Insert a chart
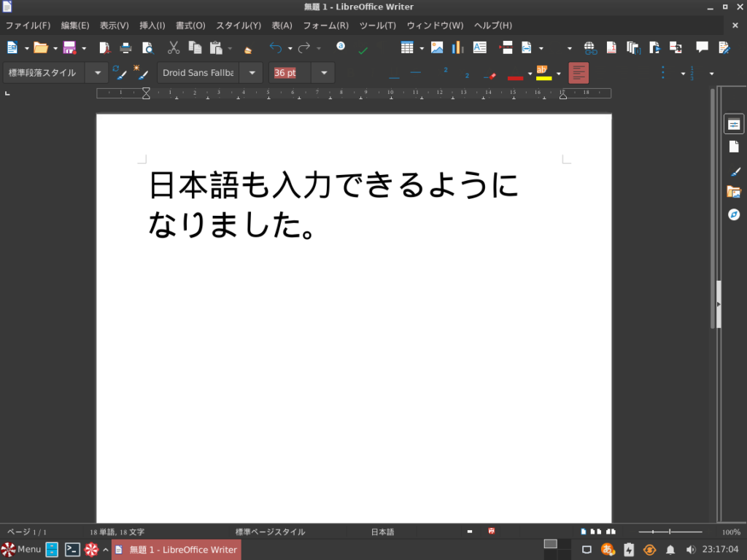 pos(456,48)
